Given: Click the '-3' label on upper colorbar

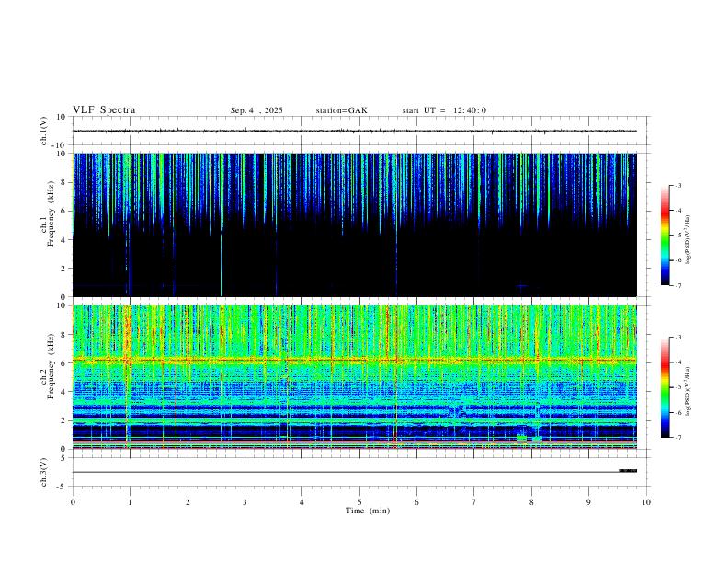Looking at the screenshot, I should click(x=677, y=185).
